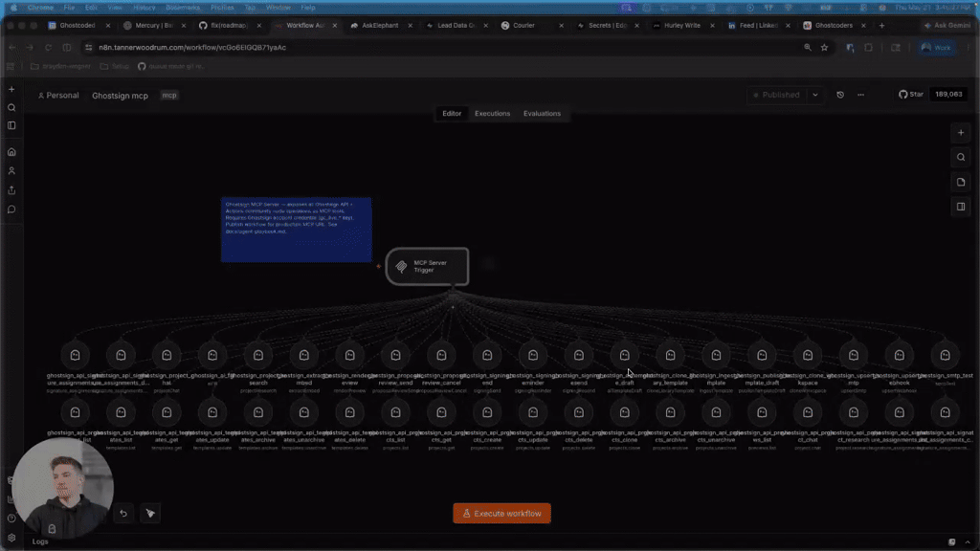980x551 pixels.
Task: Switch to the AskElephant browser tab
Action: [379, 26]
